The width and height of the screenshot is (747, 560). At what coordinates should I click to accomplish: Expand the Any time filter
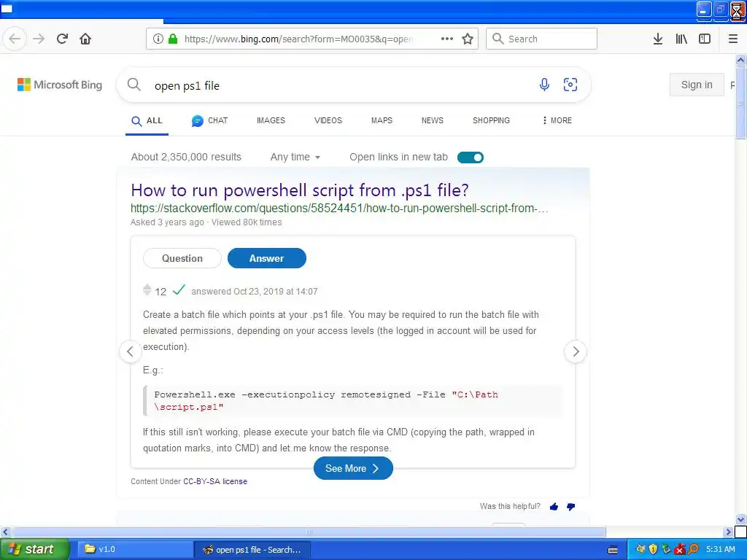(295, 157)
